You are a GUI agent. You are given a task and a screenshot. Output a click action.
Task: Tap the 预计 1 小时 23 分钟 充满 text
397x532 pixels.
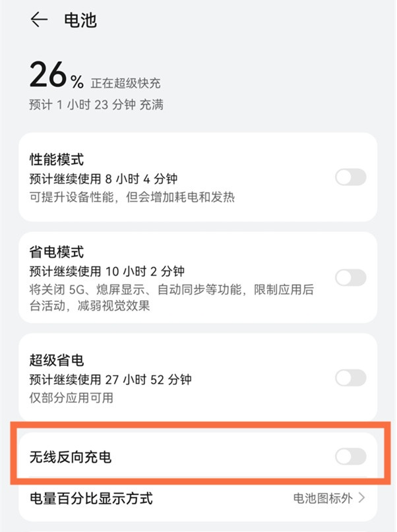(x=96, y=104)
